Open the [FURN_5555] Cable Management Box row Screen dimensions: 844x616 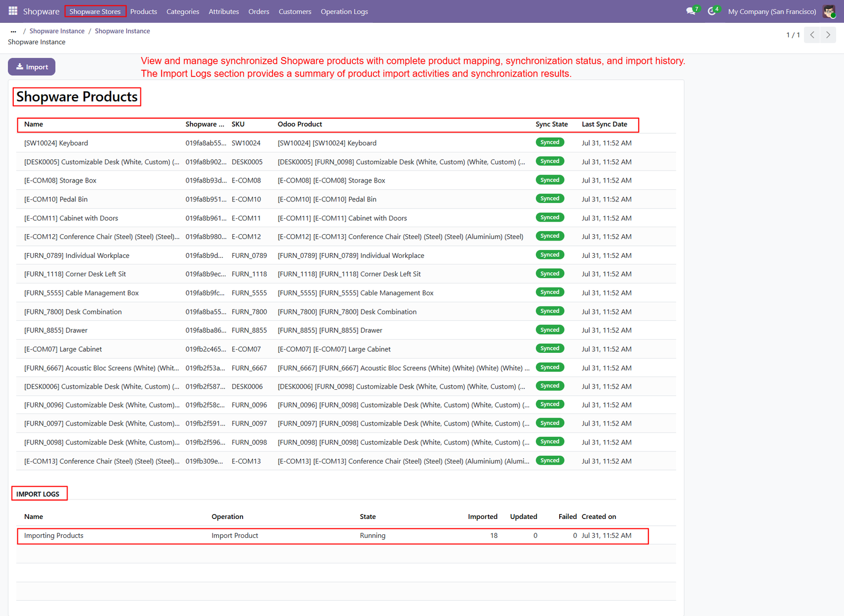point(346,293)
